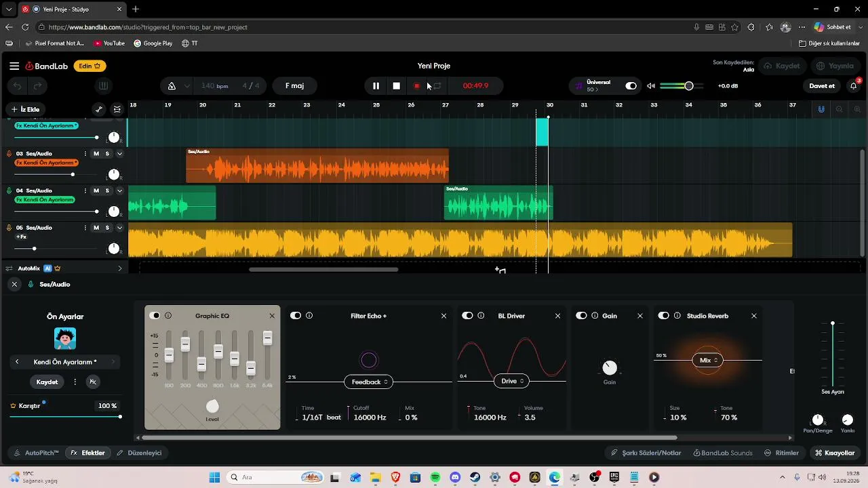Pause playback with the pause button
The width and height of the screenshot is (868, 488).
click(x=376, y=86)
